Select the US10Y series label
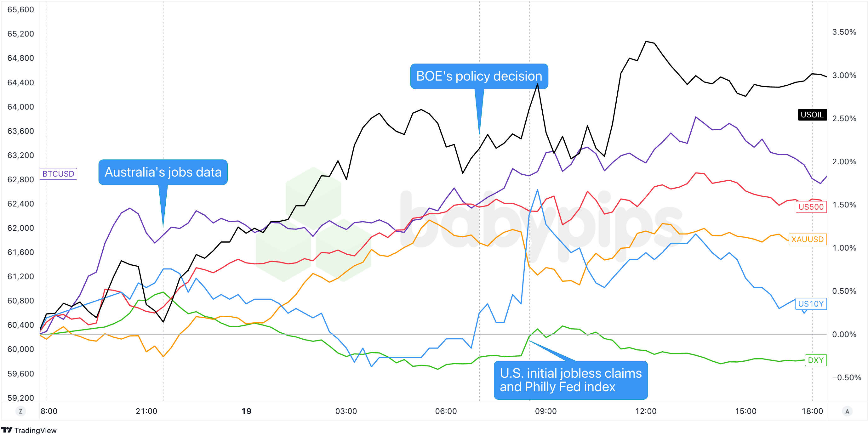 [810, 304]
